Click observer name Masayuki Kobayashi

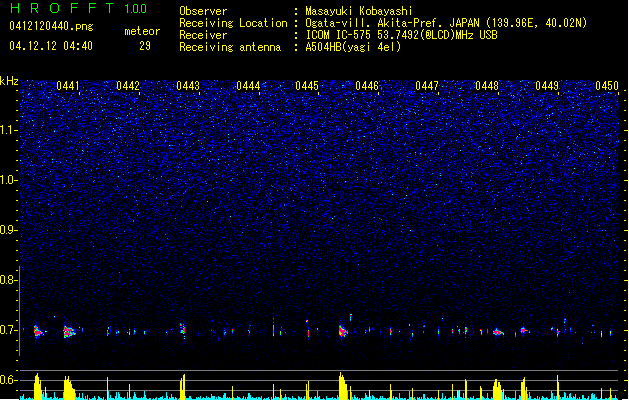(x=359, y=11)
